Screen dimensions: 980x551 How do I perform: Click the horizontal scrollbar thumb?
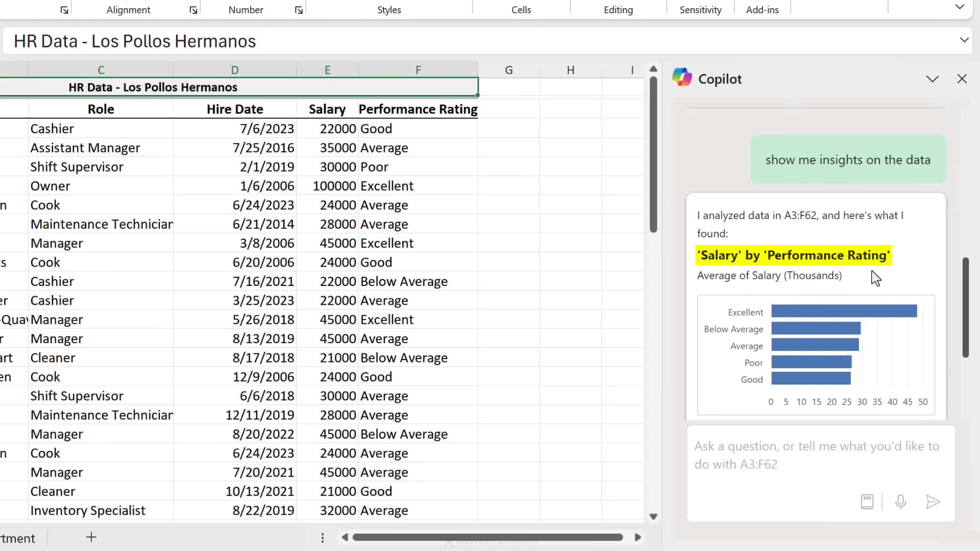pos(488,537)
